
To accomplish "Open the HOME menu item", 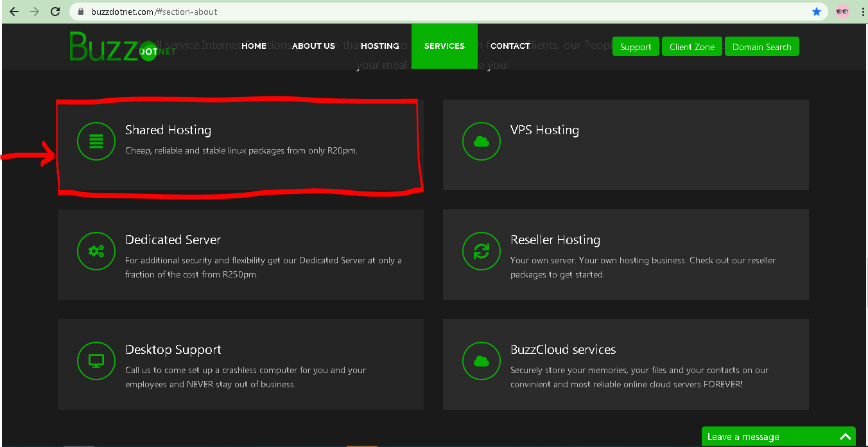I will pos(254,46).
